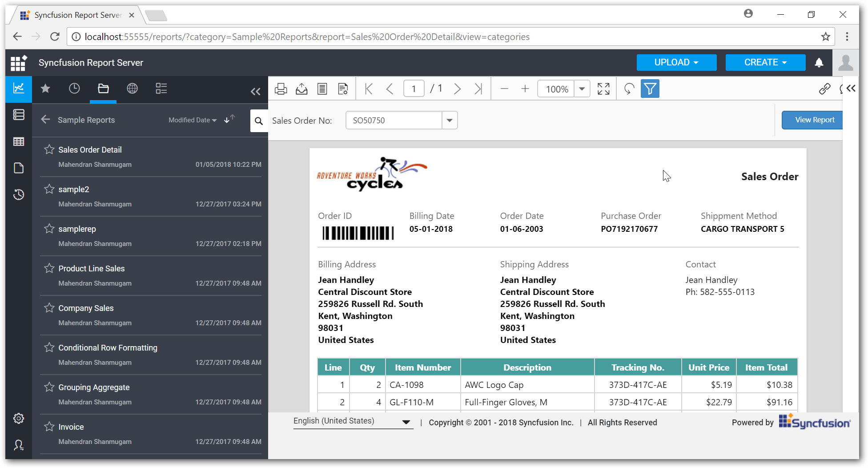Screen dimensions: 868x468
Task: Open the Export report options
Action: coord(301,89)
